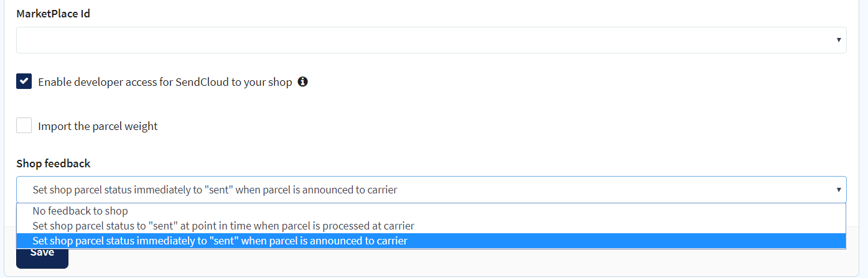Click the white checkmark in the checked box
The image size is (868, 278).
pyautogui.click(x=24, y=81)
